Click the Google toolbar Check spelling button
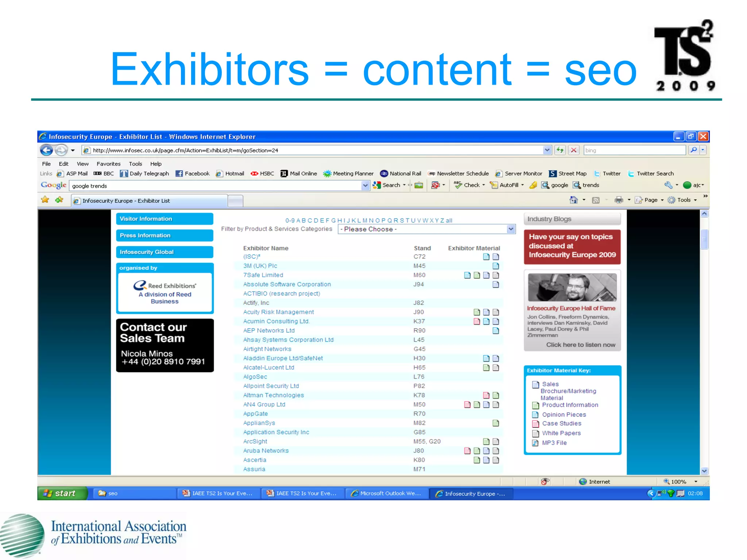This screenshot has width=747, height=560. [467, 185]
